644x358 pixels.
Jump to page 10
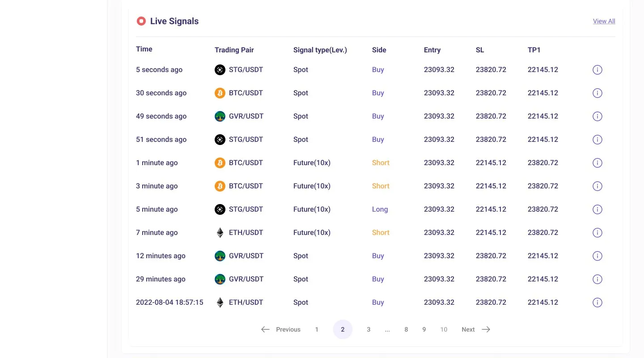tap(444, 329)
